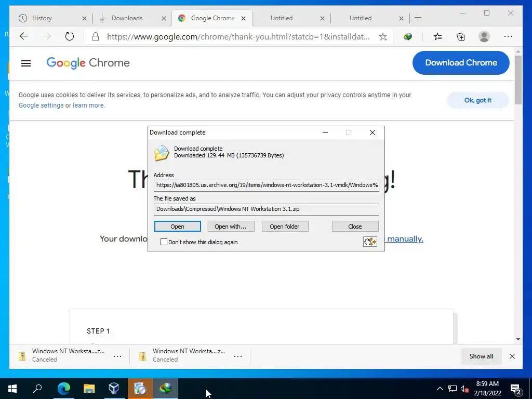The height and width of the screenshot is (399, 532).
Task: Click The file saved as field
Action: point(267,209)
